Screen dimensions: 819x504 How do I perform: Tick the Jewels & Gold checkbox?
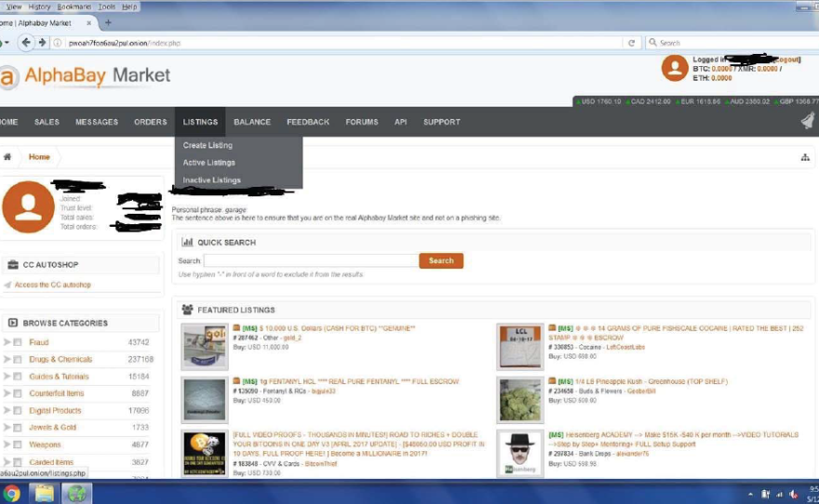click(x=18, y=428)
